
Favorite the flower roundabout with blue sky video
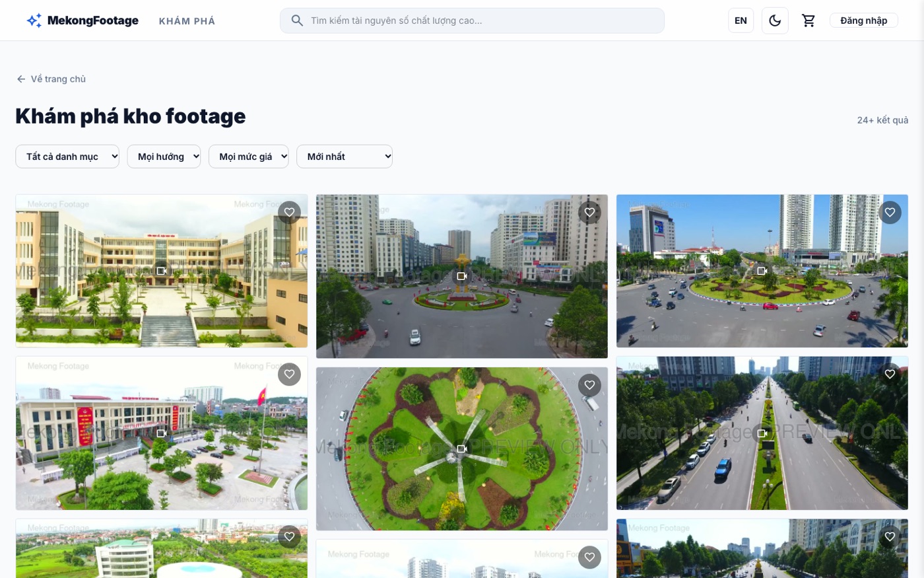[890, 213]
